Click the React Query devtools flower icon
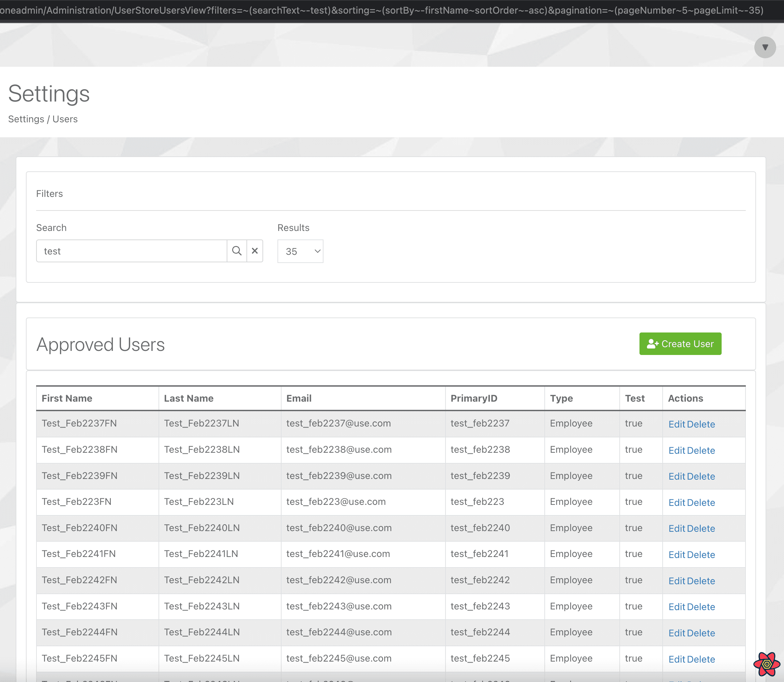 pyautogui.click(x=767, y=664)
